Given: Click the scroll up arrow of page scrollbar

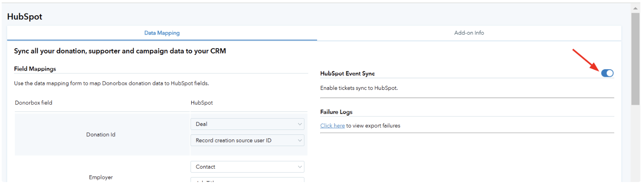Looking at the screenshot, I should point(635,8).
